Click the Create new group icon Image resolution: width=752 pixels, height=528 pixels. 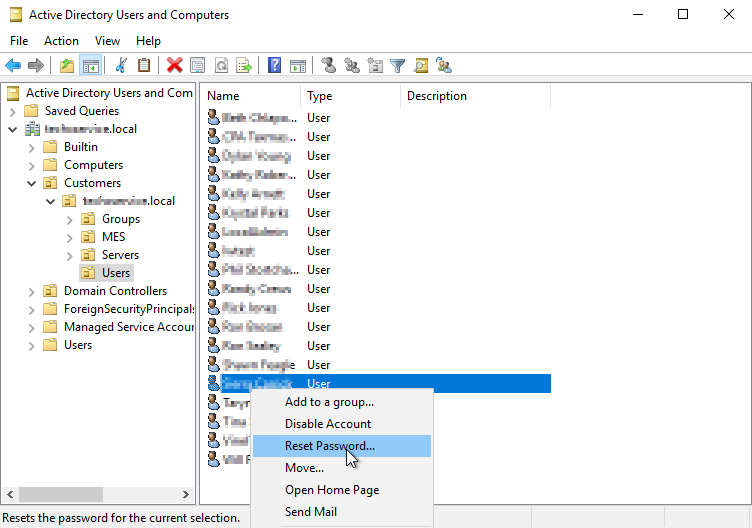point(352,65)
